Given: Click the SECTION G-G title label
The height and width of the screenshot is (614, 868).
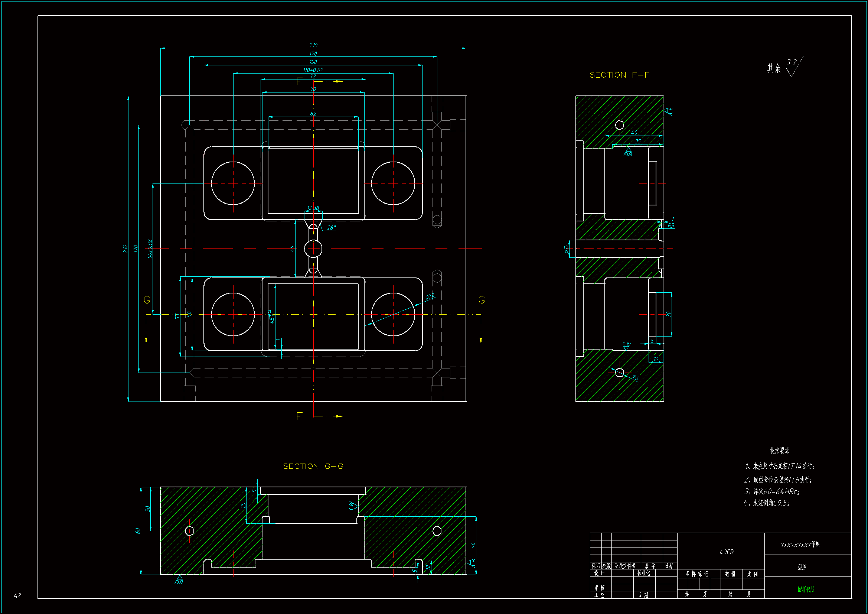Looking at the screenshot, I should (313, 466).
